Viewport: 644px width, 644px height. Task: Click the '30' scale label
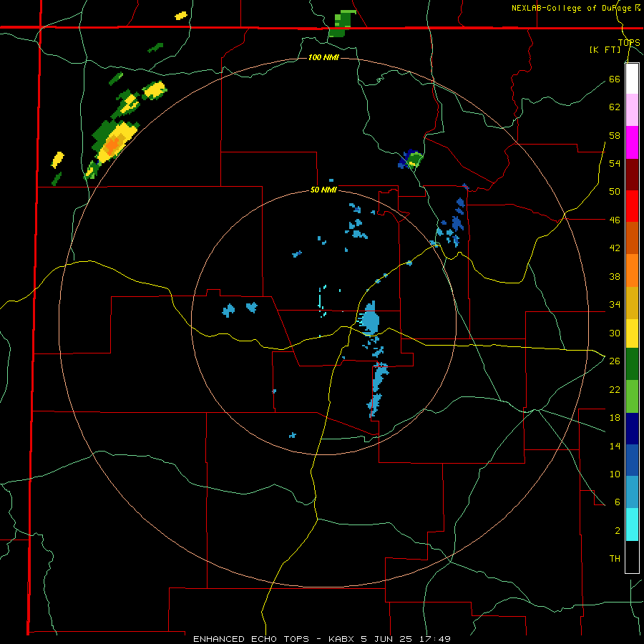click(615, 333)
